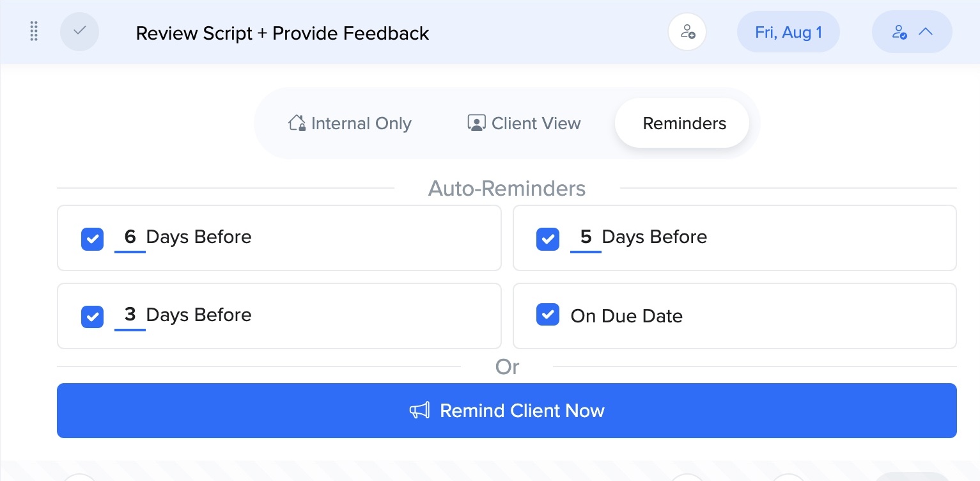Focus the 3 days number field
The image size is (980, 481).
(130, 315)
